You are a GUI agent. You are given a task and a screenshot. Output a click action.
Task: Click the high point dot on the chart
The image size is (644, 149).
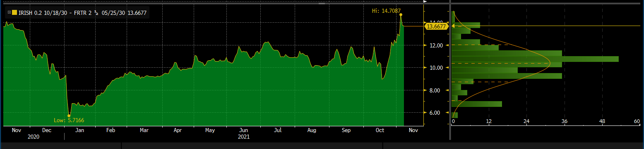coord(401,14)
